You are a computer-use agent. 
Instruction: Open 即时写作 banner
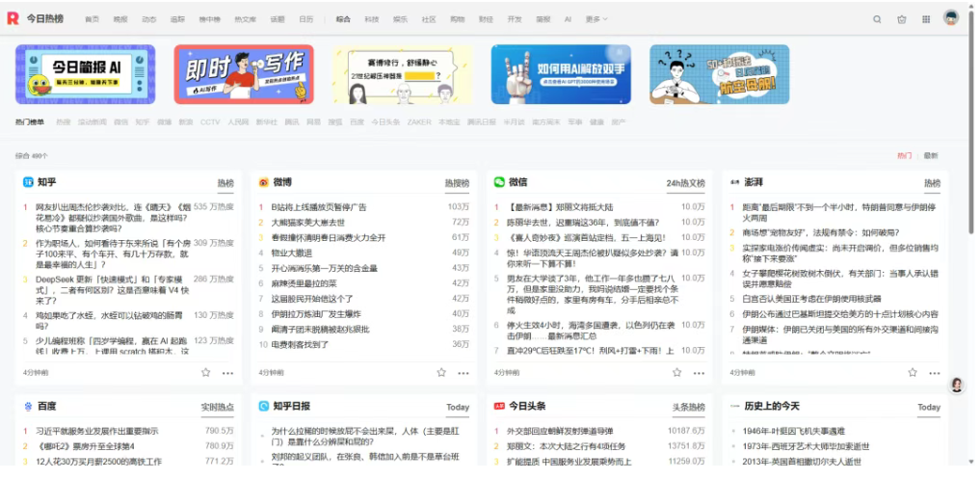point(244,74)
